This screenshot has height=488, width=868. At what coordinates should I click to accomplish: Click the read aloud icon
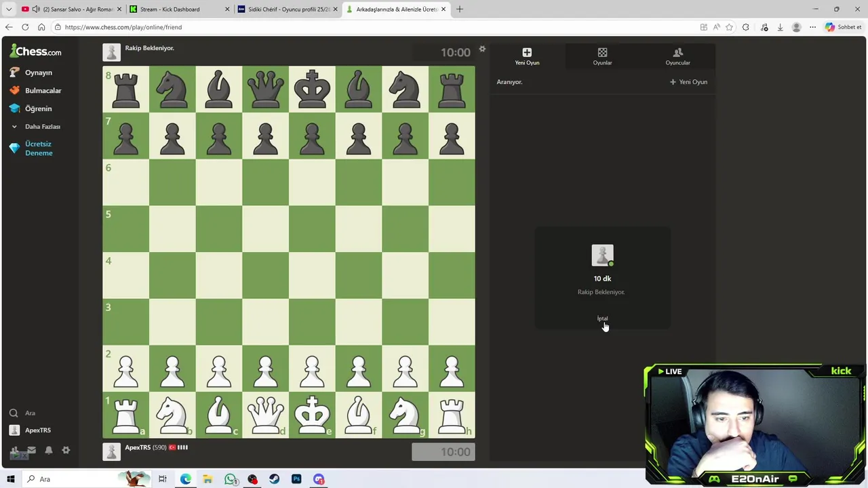click(716, 27)
